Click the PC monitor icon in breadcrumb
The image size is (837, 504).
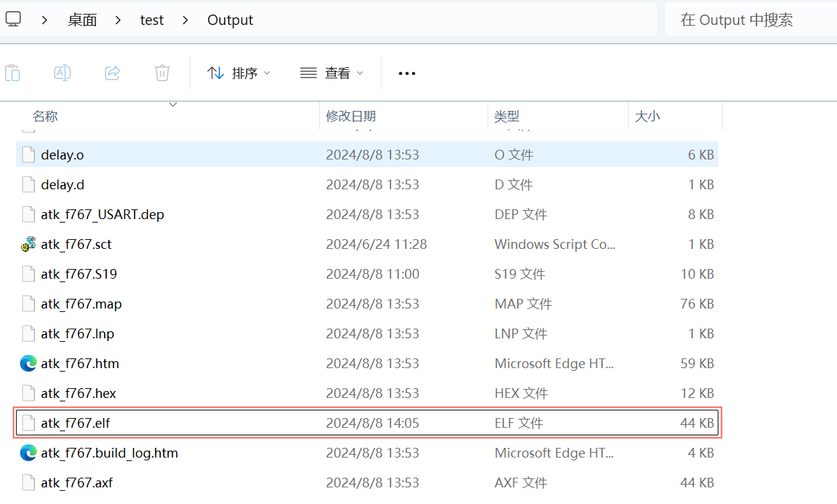point(13,19)
